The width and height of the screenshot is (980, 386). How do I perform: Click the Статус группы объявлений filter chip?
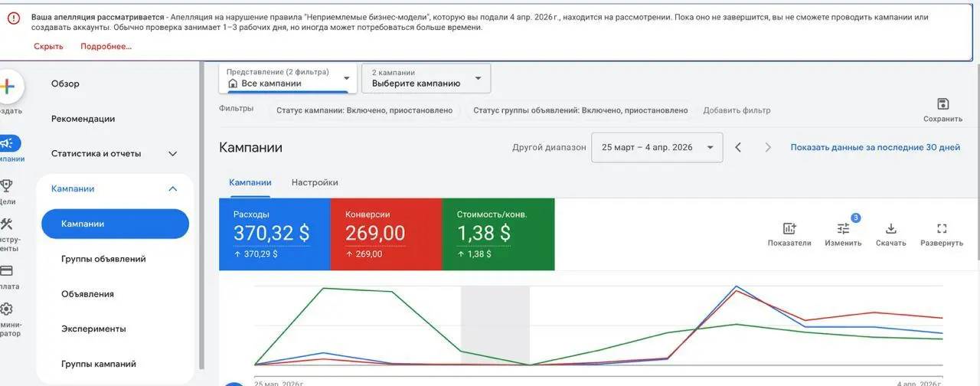click(580, 110)
